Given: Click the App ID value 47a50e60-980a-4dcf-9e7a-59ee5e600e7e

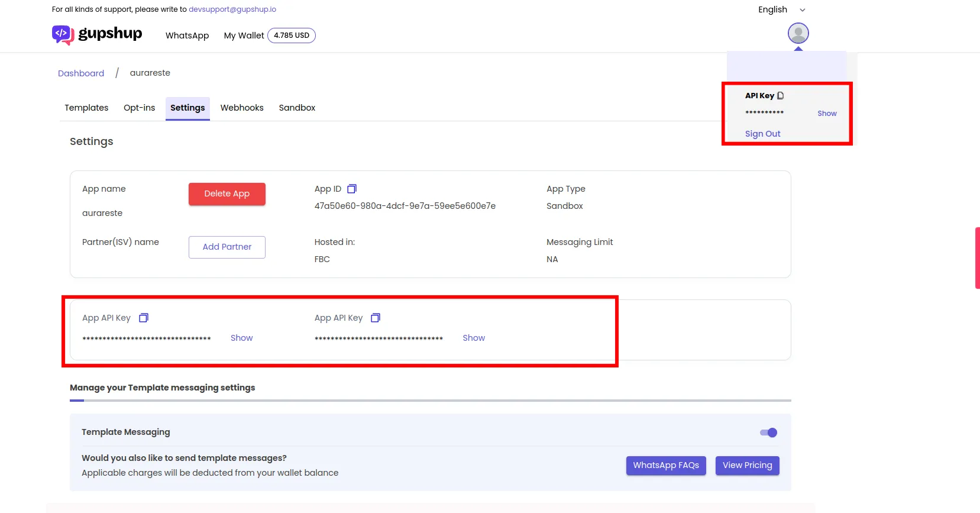Looking at the screenshot, I should (405, 206).
